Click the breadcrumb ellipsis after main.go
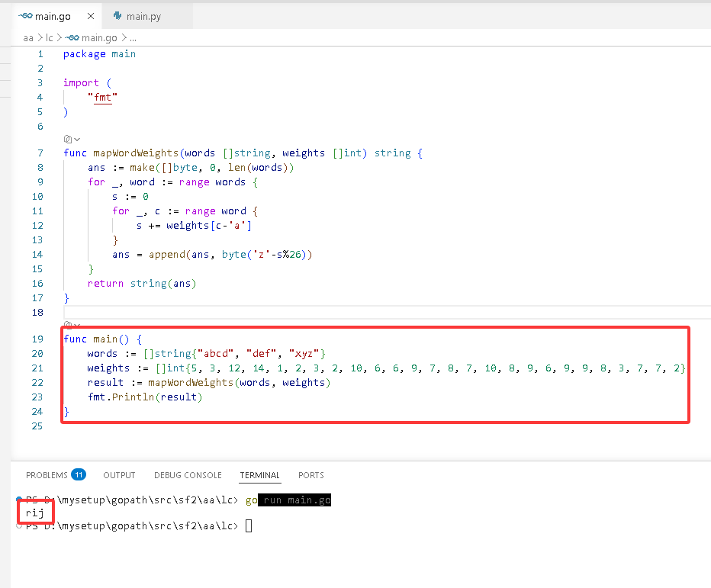 click(133, 39)
